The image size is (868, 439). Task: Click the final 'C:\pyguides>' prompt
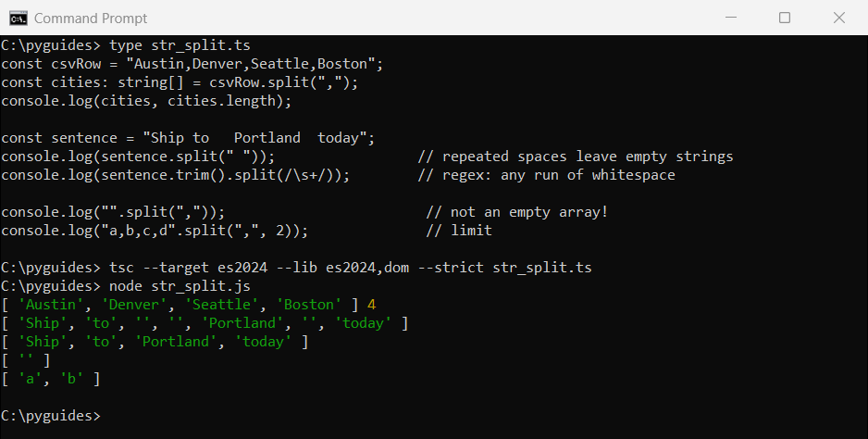[x=51, y=416]
